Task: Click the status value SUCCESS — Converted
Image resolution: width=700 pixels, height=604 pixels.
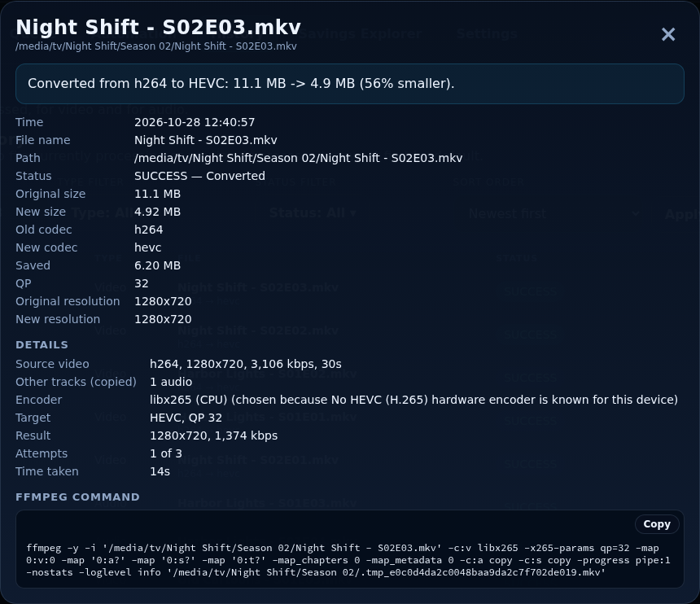Action: [x=199, y=176]
